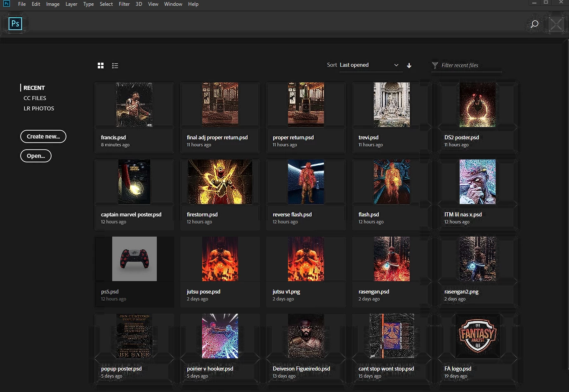
Task: Click '13 days ago' under Deiveson Figueiredo.psd
Action: 284,376
